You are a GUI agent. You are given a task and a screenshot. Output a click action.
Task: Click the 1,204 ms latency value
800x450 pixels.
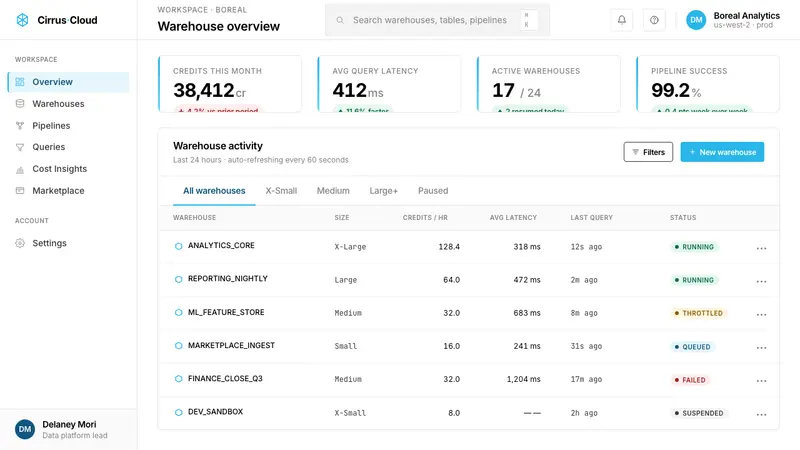pyautogui.click(x=523, y=380)
